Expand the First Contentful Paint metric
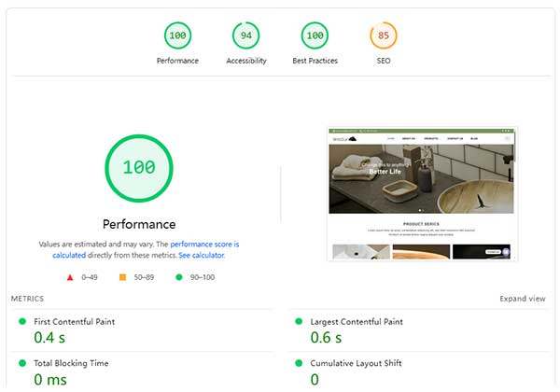This screenshot has height=392, width=560. [x=74, y=322]
